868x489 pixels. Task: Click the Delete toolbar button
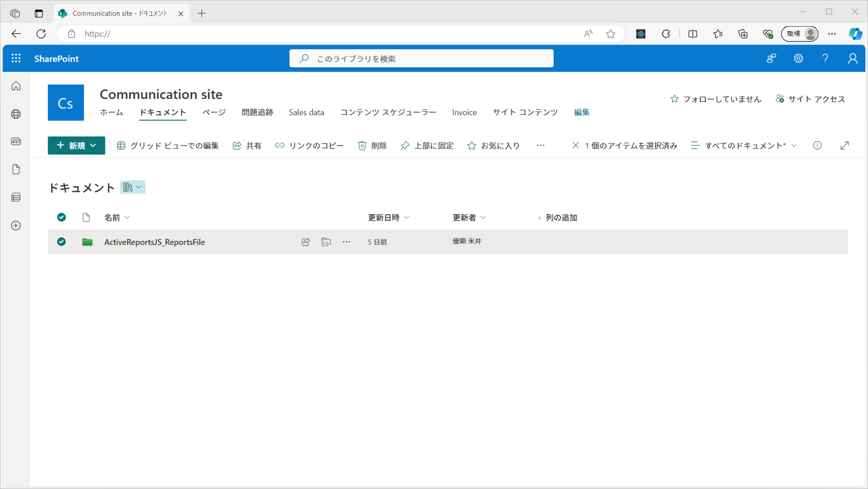(373, 145)
